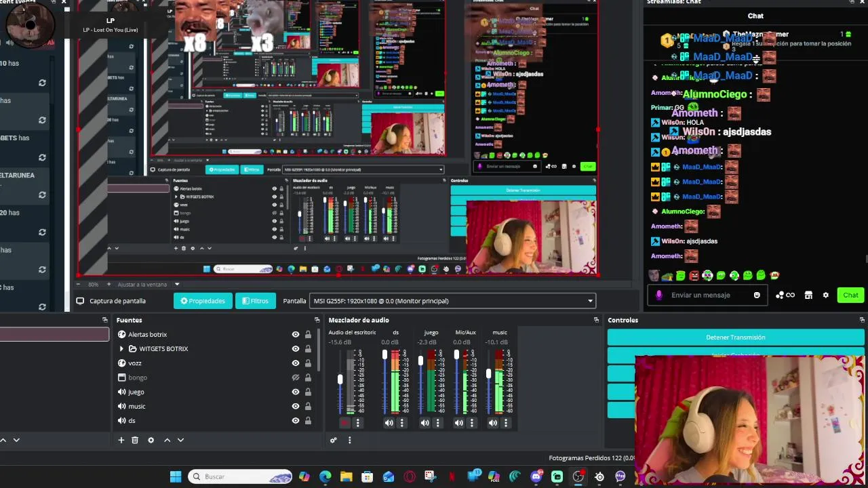This screenshot has height=488, width=868.
Task: Select the bongo source row
Action: click(213, 378)
